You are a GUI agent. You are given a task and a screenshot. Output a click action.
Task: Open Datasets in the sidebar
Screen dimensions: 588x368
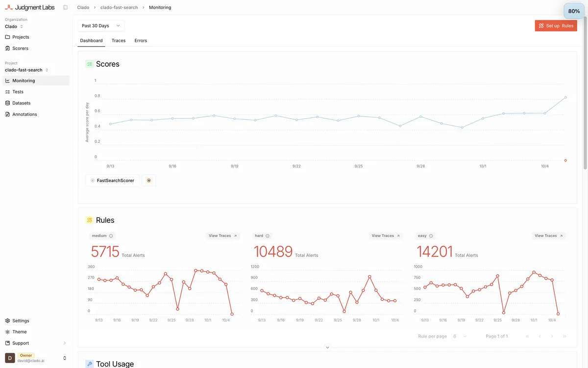coord(21,103)
